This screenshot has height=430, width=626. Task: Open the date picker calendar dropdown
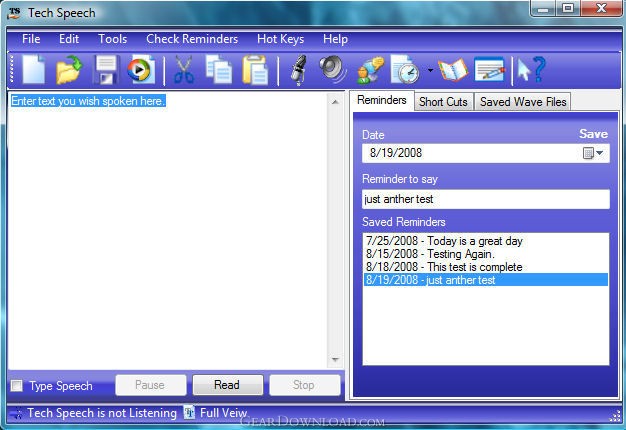tap(593, 153)
